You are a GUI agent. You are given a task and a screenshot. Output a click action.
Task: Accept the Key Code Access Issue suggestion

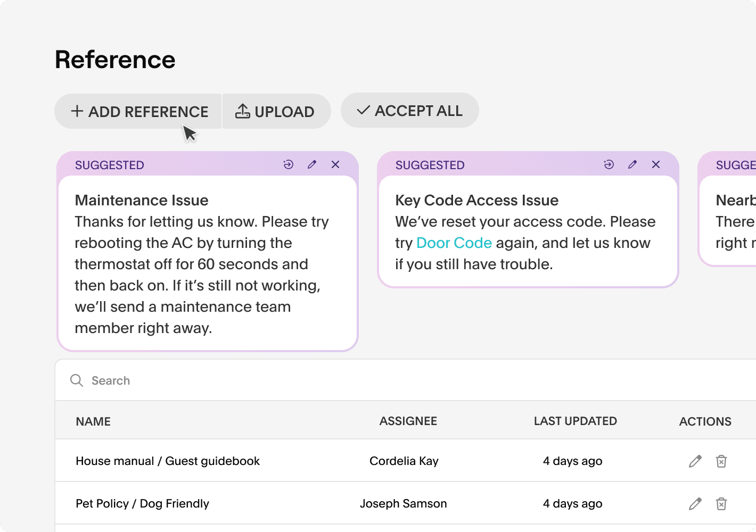609,164
